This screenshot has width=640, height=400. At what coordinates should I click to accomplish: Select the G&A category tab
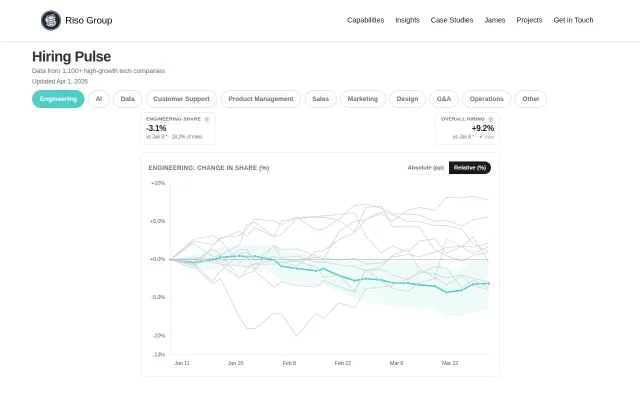coord(444,99)
